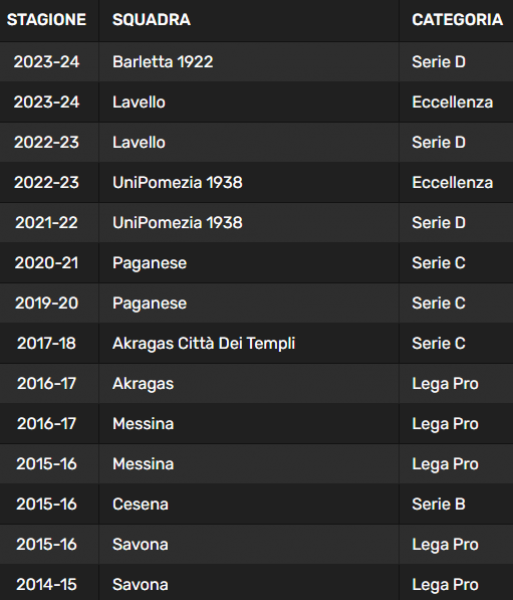
Task: Open UniPomezia 1938 in the Eccellenza row
Action: pyautogui.click(x=177, y=183)
